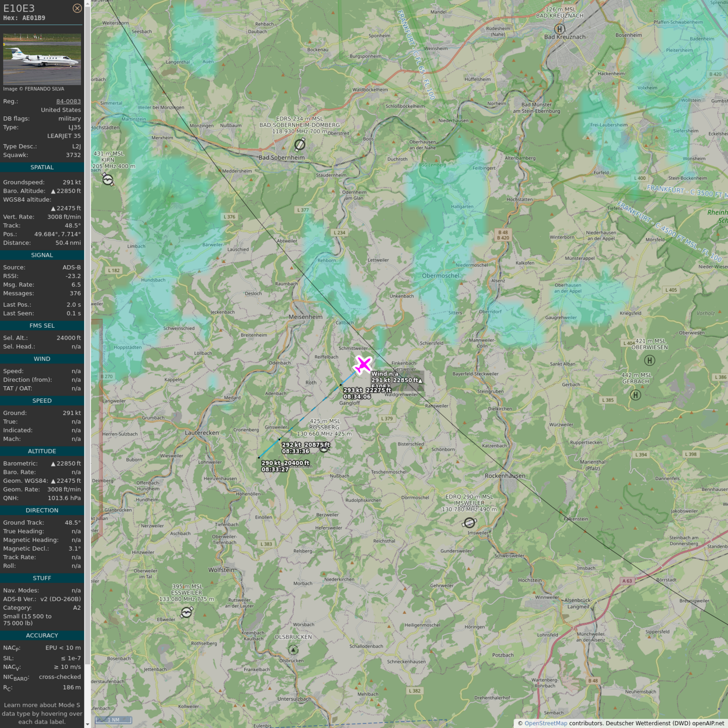Image resolution: width=728 pixels, height=728 pixels.
Task: Click the Gerbach heliport H icon
Action: point(636,395)
